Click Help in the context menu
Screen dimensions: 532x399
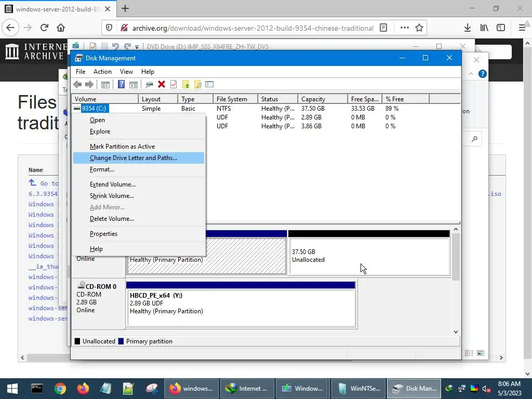(x=139, y=249)
